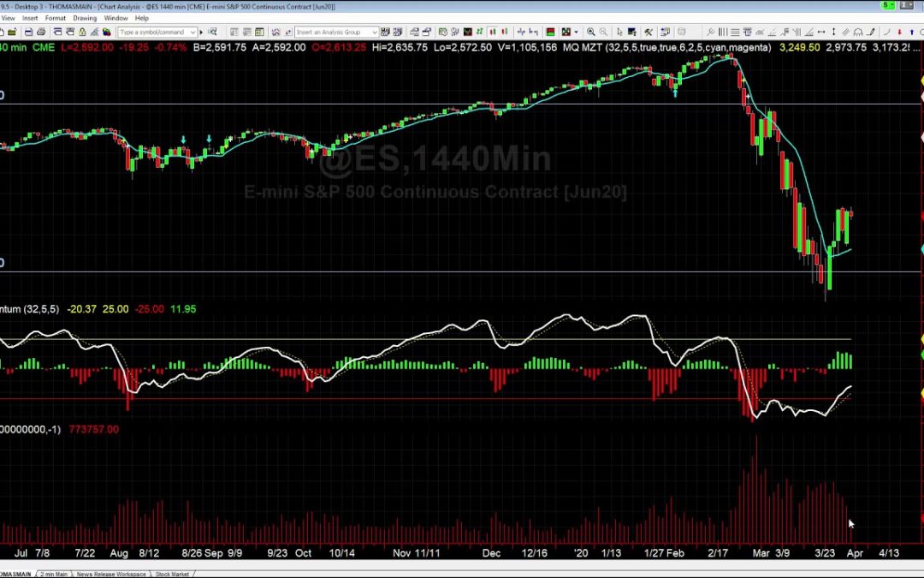The height and width of the screenshot is (578, 924).
Task: Select the vertical lines drawing tool
Action: coord(722,32)
